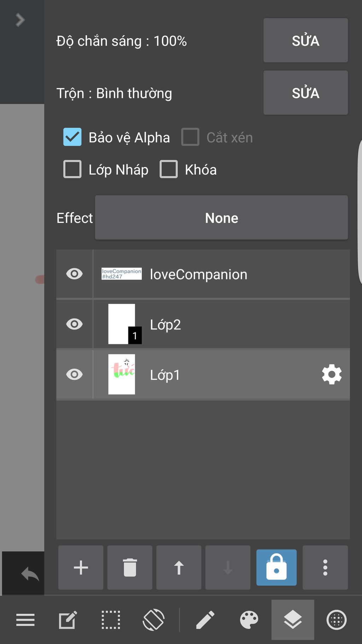Enable the Lớp Nháp checkbox
This screenshot has width=362, height=644.
coord(72,169)
